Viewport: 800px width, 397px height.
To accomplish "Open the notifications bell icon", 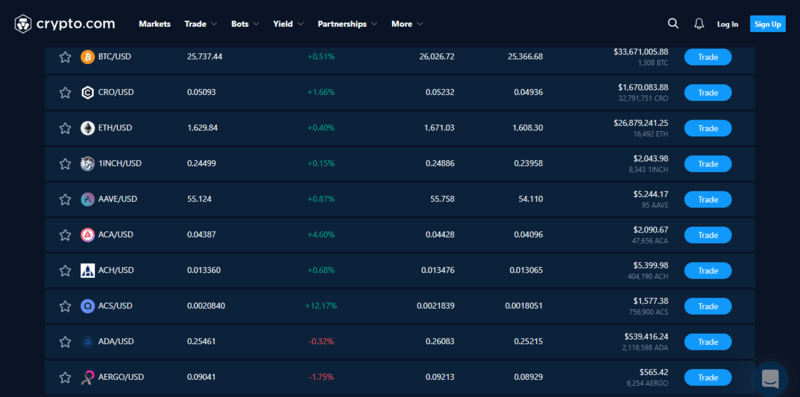I will [x=699, y=23].
